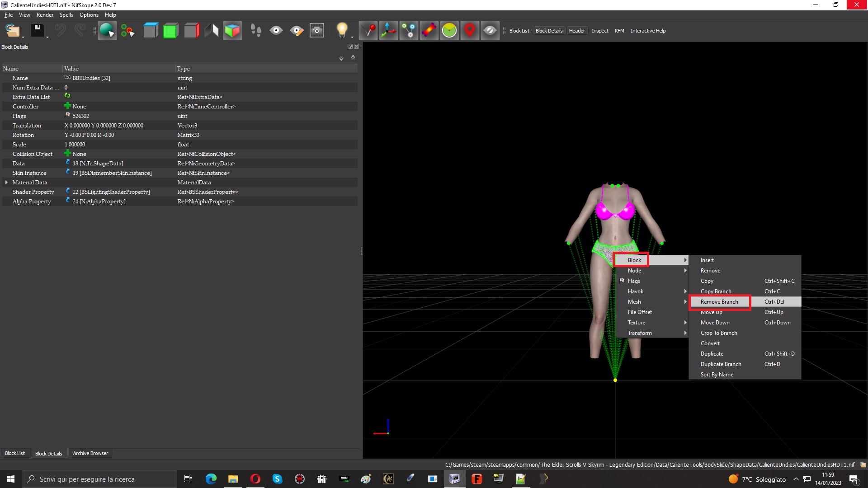Expand the Transform submenu
This screenshot has width=868, height=488.
(x=652, y=333)
